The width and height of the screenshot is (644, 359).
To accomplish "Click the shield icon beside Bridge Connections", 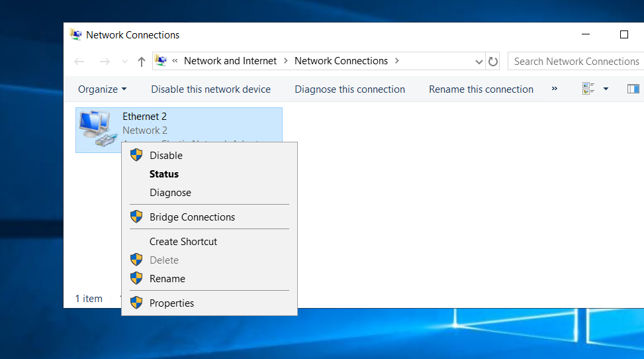I will click(136, 217).
